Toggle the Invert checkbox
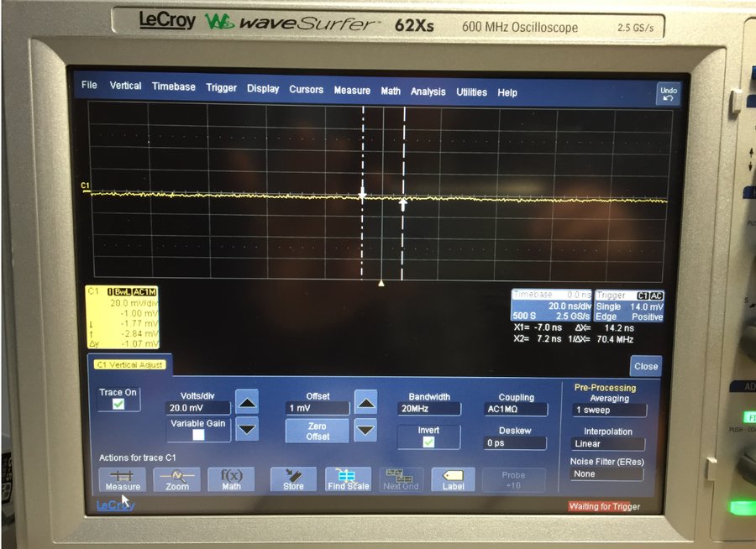This screenshot has width=756, height=549. click(428, 442)
